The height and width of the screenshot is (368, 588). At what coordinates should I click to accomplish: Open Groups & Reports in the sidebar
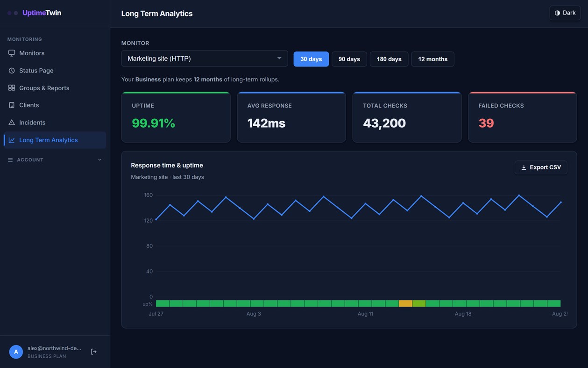[55, 88]
